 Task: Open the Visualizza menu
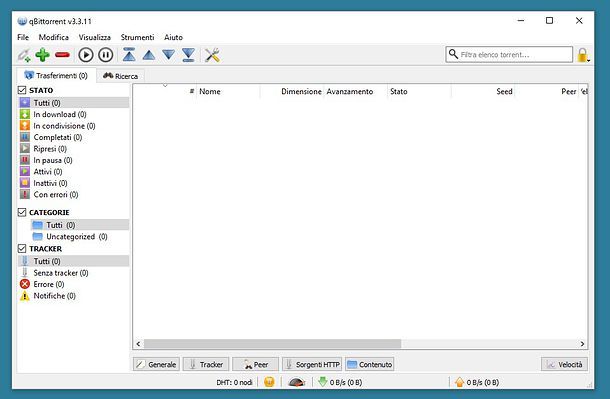[95, 37]
